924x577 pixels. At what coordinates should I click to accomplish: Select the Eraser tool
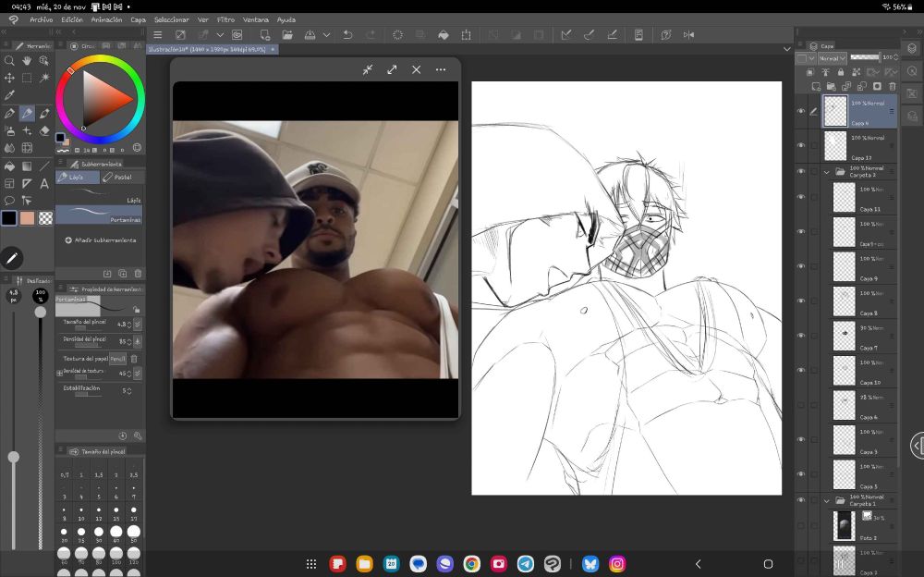pyautogui.click(x=44, y=131)
